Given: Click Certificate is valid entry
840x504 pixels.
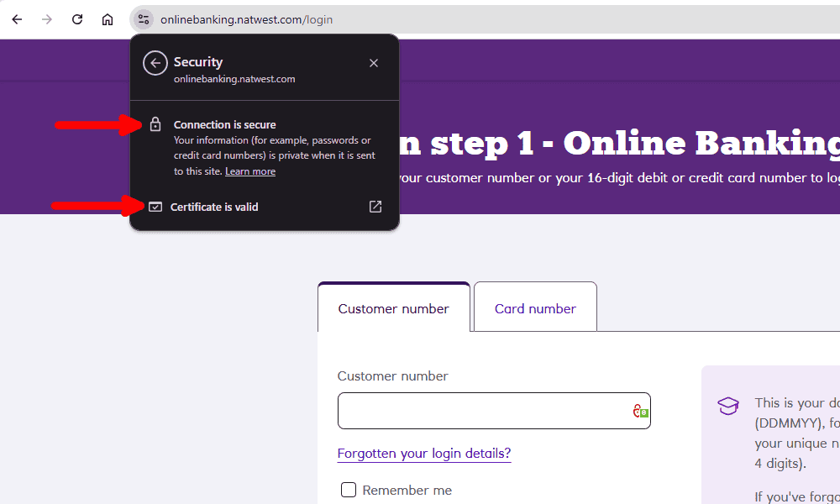Looking at the screenshot, I should (265, 207).
